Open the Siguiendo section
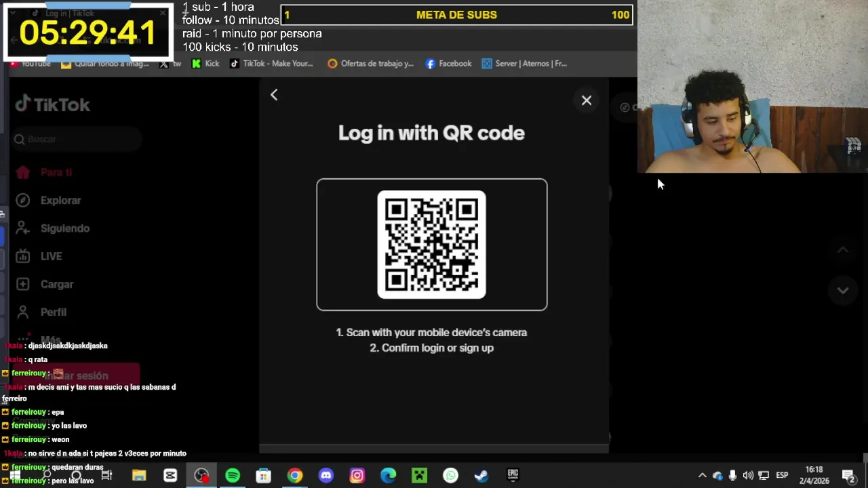 click(64, 228)
